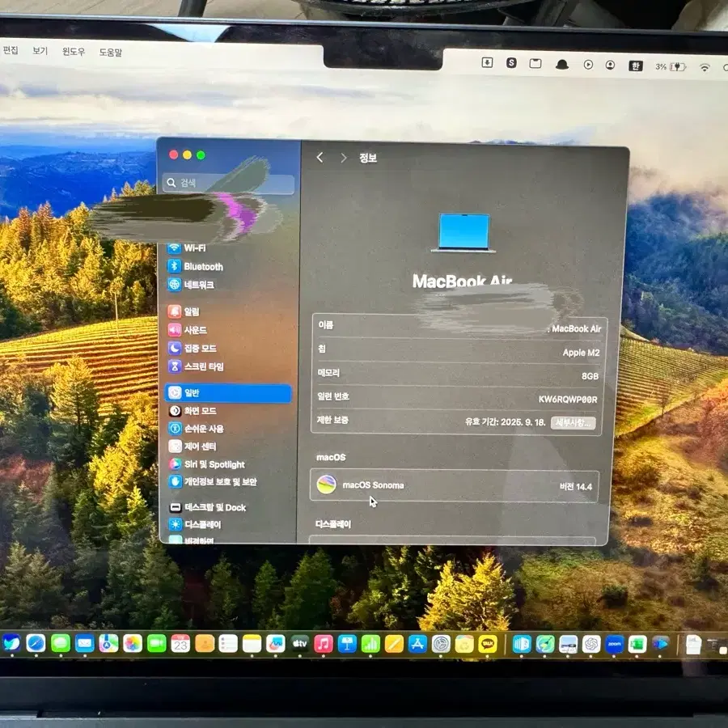Click the bell-shaped menu bar icon
Image resolution: width=728 pixels, height=728 pixels.
(562, 64)
